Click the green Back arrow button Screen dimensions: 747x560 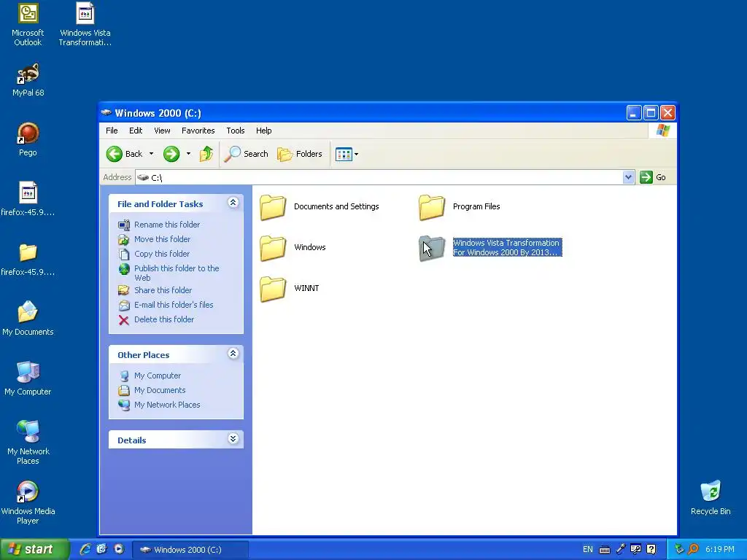point(115,154)
